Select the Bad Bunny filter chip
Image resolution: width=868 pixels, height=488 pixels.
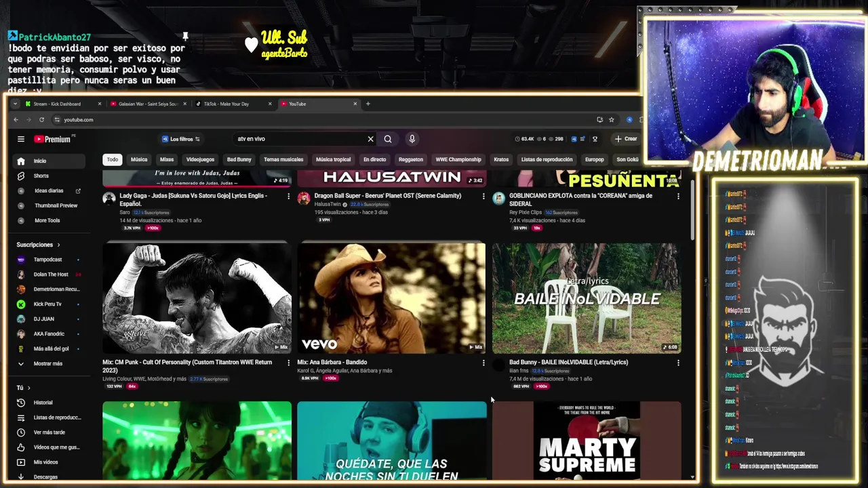pyautogui.click(x=239, y=160)
